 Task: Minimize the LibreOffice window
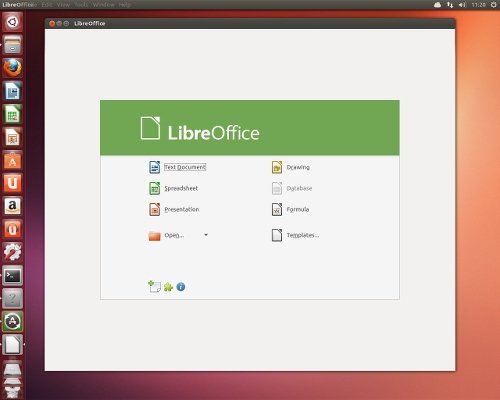click(x=59, y=23)
